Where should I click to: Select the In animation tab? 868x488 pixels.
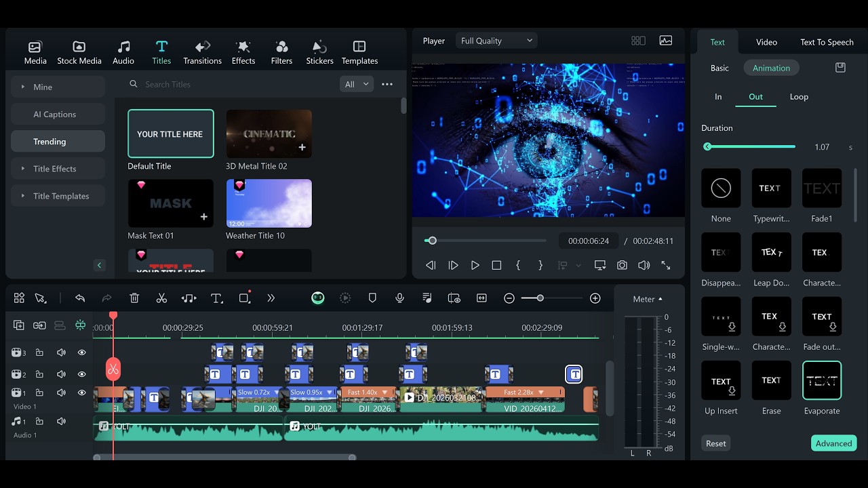pyautogui.click(x=718, y=96)
